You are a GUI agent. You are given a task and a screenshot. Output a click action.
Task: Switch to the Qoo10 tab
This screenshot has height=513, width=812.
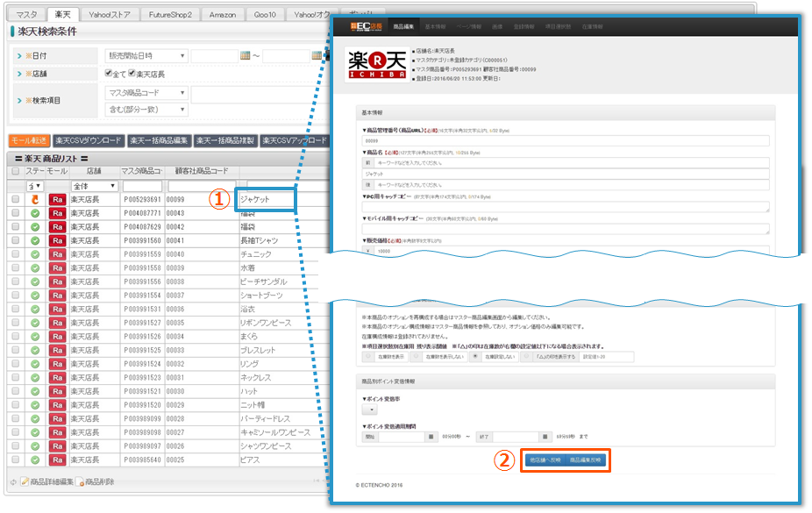point(265,15)
